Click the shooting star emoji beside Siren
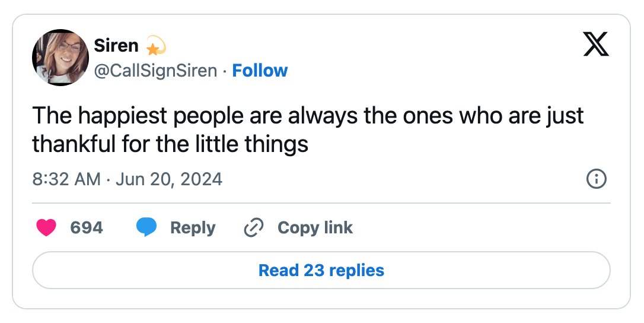The height and width of the screenshot is (323, 644). 155,46
